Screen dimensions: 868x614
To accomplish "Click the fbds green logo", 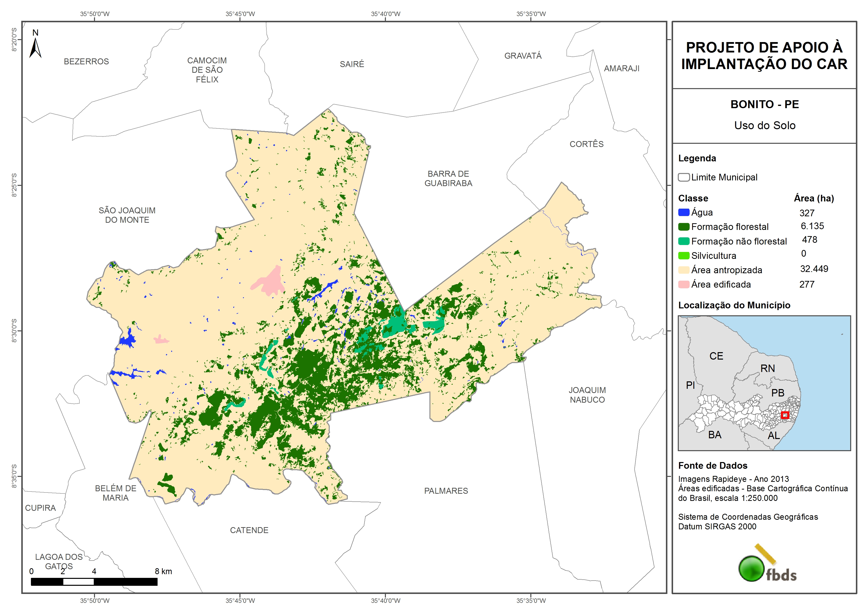I will (x=751, y=568).
